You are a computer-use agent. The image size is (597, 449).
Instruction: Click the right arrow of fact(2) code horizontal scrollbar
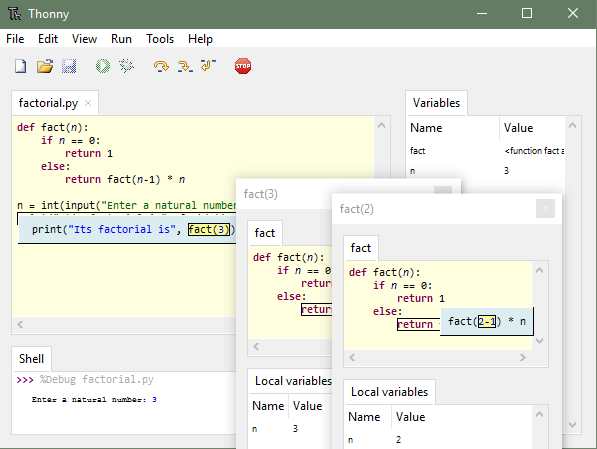523,358
